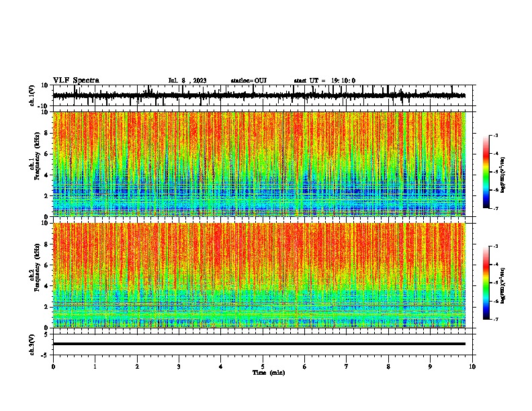Click the "start UT = 19:10:0" label
Viewport: 532px width, 411px height.
324,81
